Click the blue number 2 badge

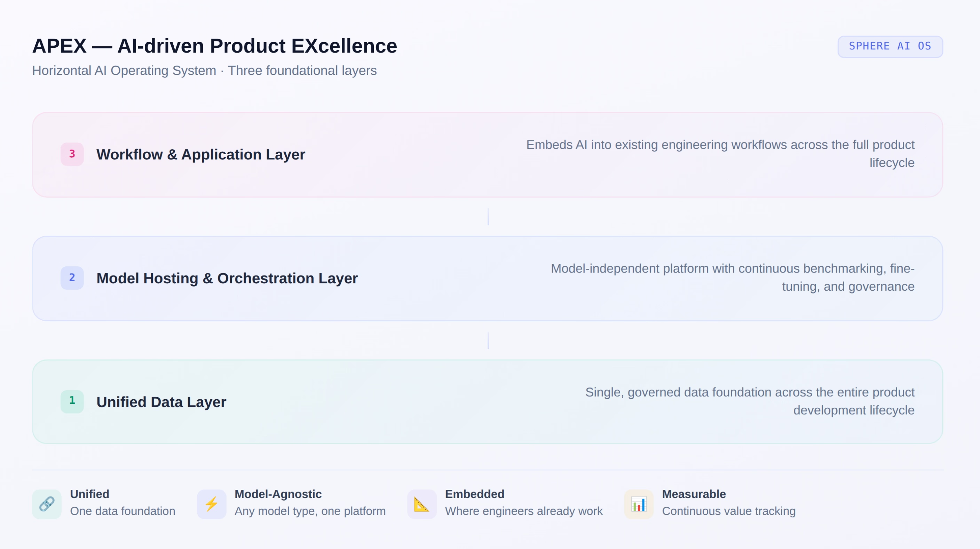[x=72, y=278]
